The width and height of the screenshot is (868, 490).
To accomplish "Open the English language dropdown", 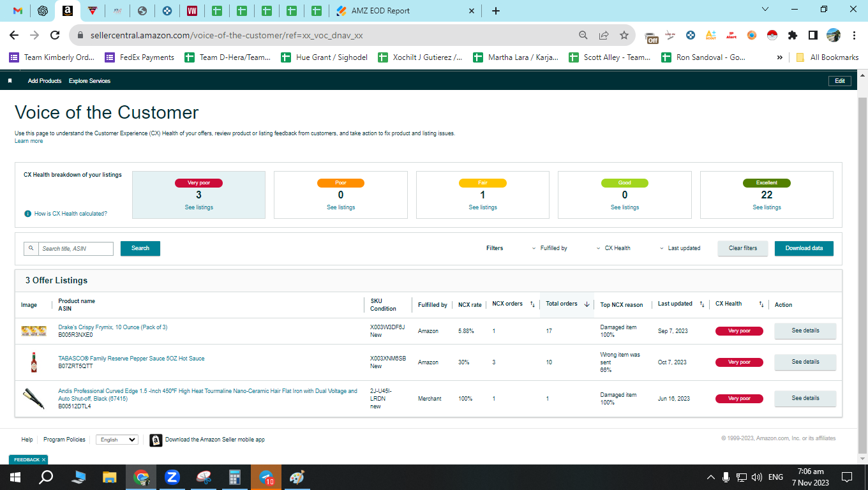I will [117, 440].
